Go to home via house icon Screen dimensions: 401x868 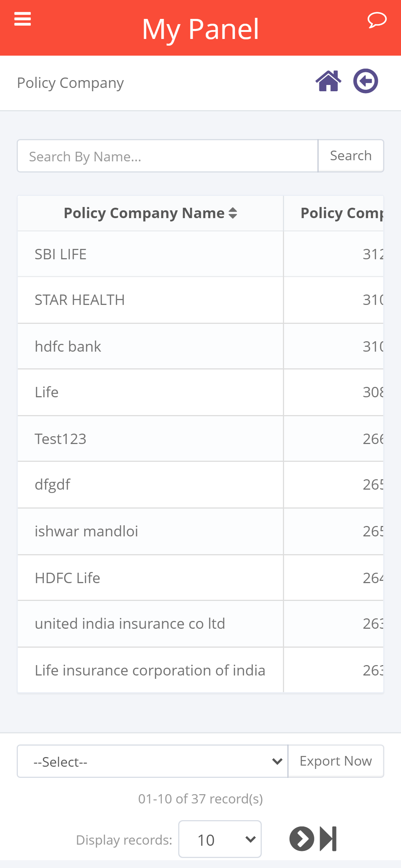(x=329, y=81)
